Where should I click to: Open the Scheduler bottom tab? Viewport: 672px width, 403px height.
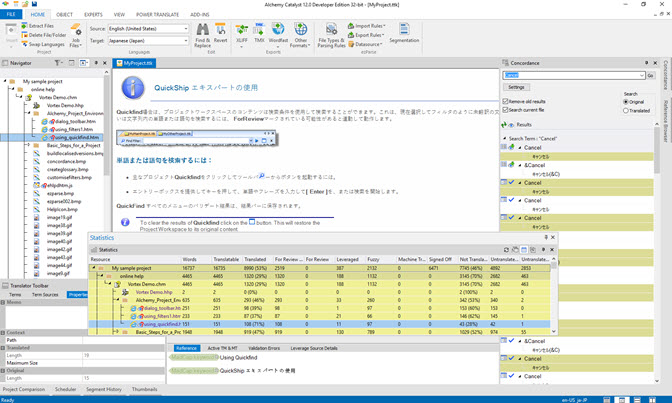[65, 389]
